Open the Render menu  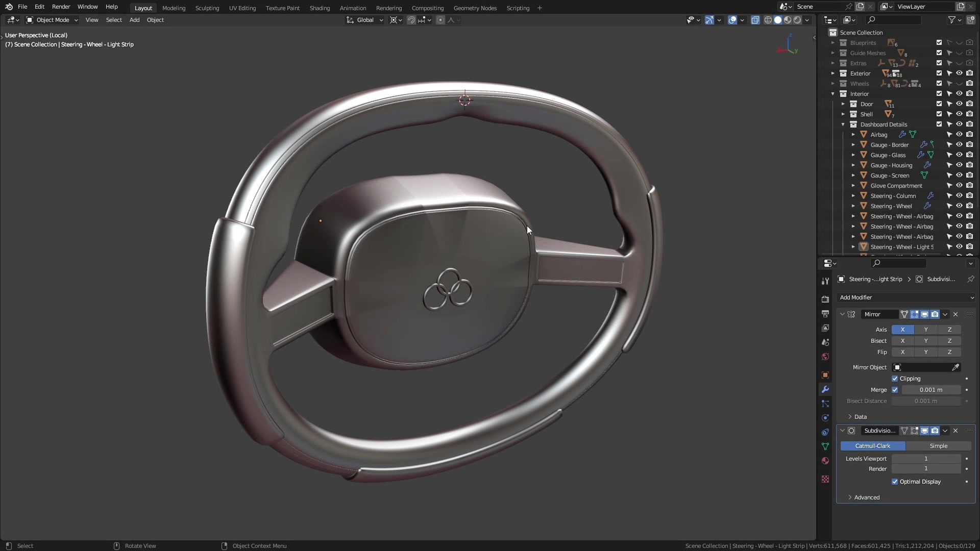click(x=61, y=7)
